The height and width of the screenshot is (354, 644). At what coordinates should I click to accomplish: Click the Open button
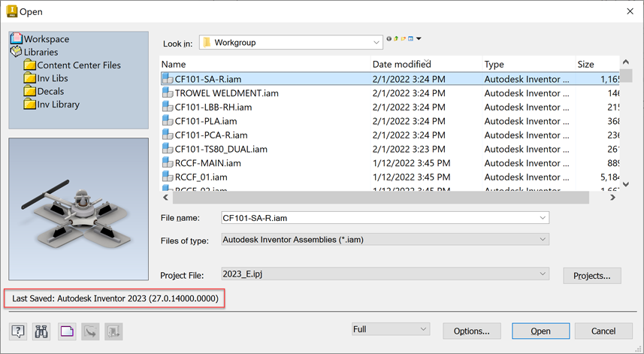[x=540, y=331]
